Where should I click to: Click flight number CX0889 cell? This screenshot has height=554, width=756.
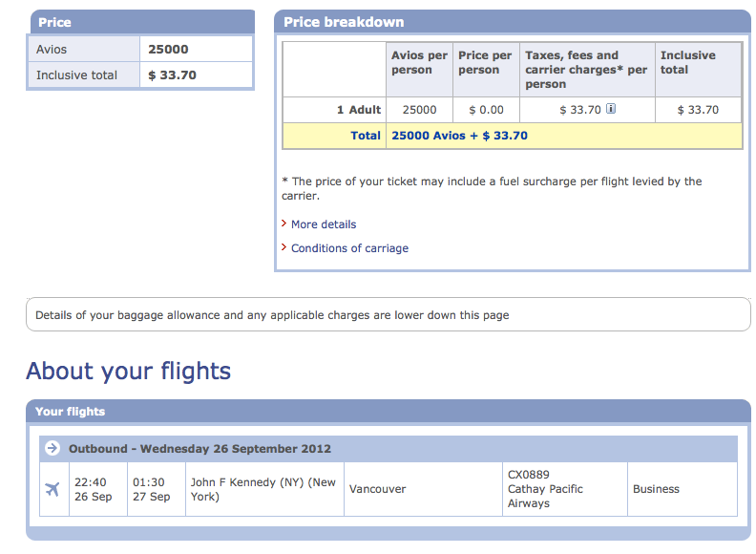tap(564, 489)
